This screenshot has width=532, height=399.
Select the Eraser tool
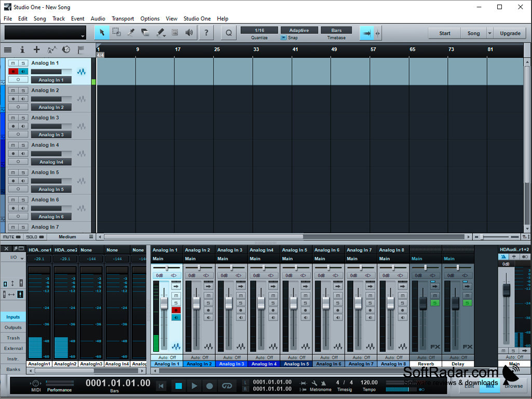click(x=145, y=33)
